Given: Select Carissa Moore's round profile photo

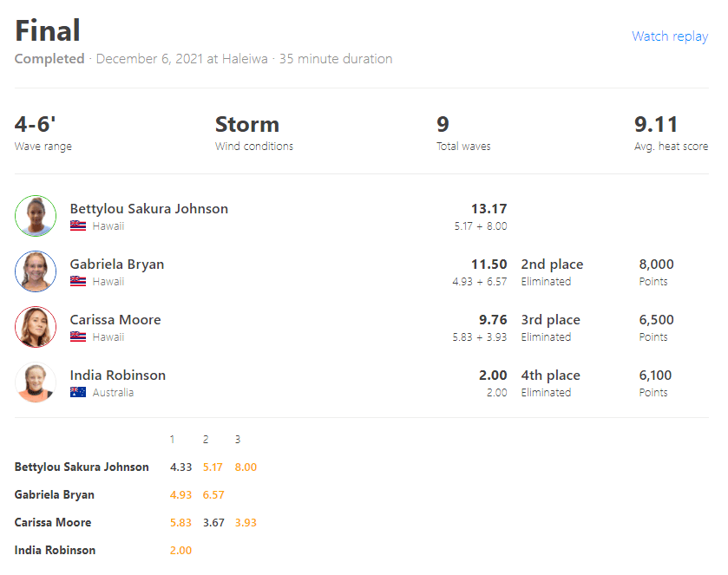Looking at the screenshot, I should point(36,327).
